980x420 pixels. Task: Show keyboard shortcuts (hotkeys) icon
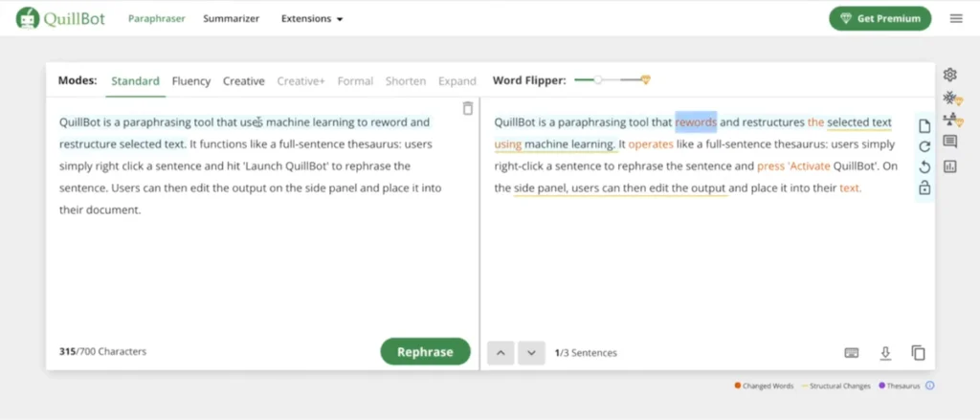click(x=852, y=353)
